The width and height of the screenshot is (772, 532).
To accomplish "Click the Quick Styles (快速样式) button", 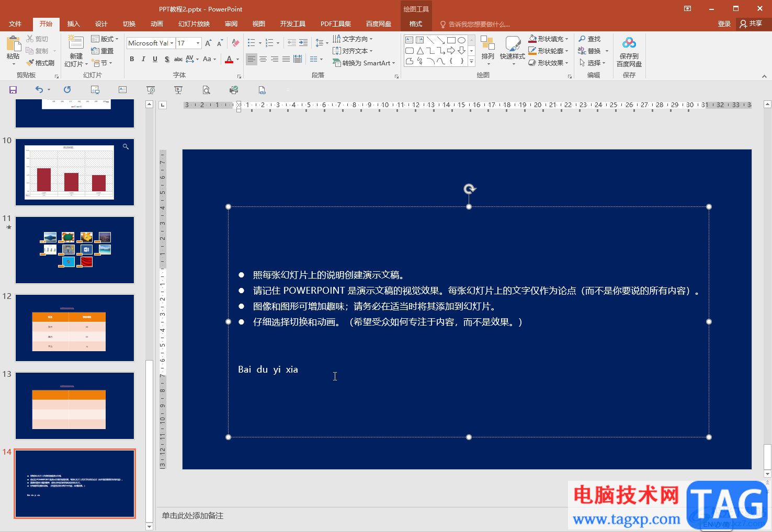I will pos(513,50).
